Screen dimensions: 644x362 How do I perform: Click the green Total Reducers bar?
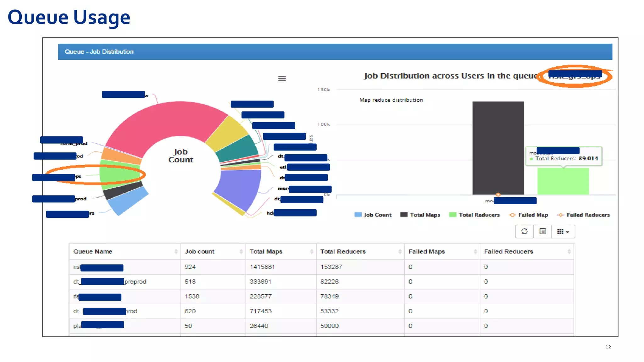(563, 181)
